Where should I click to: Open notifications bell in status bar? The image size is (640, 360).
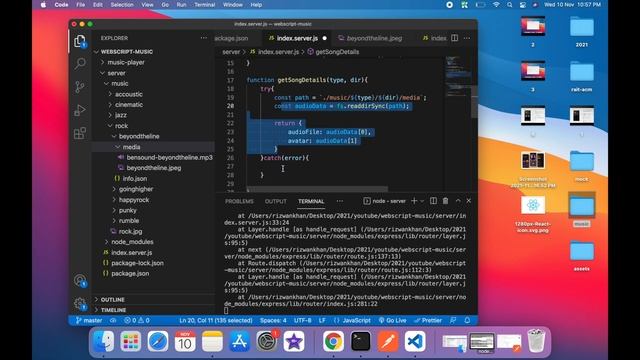[x=467, y=320]
